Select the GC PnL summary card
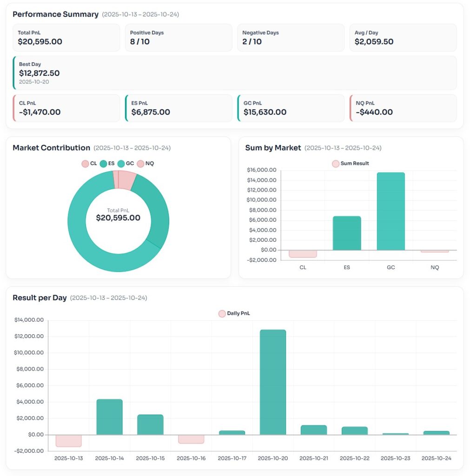 pyautogui.click(x=291, y=108)
